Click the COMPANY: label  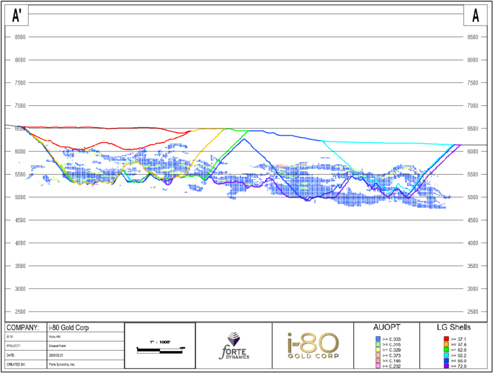coord(23,328)
